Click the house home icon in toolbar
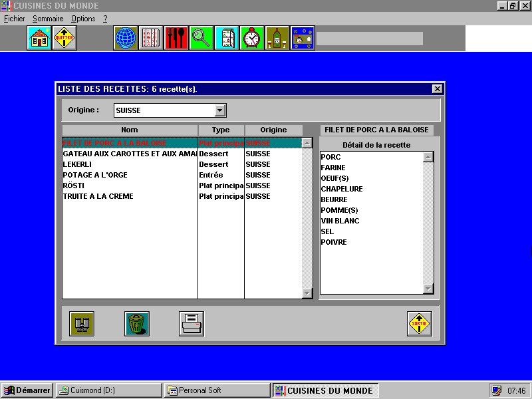 tap(39, 39)
